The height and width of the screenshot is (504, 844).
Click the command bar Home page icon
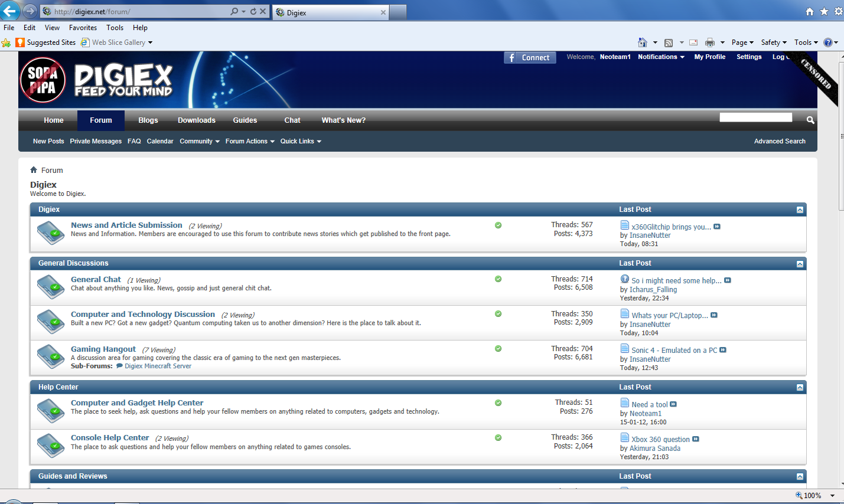pos(643,42)
